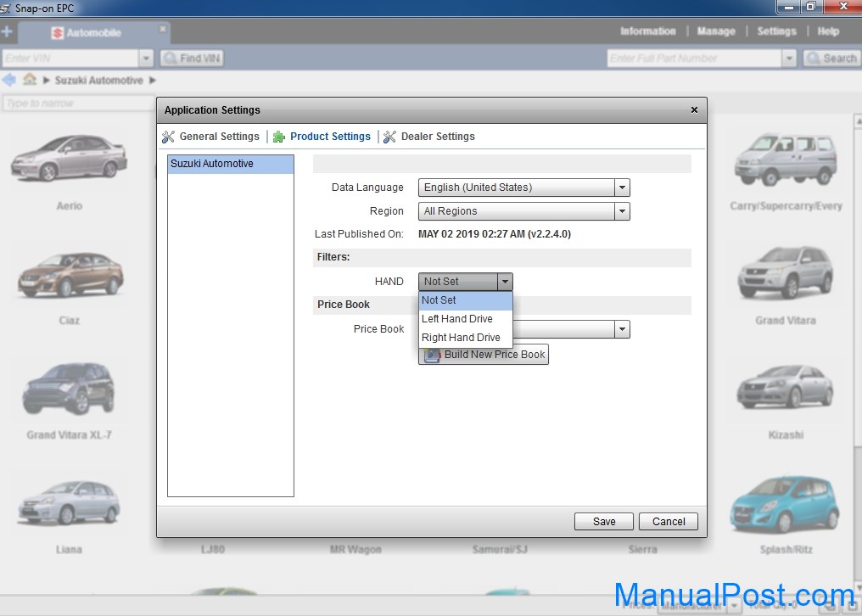
Task: Click the Samurai/SJ model label
Action: pos(500,550)
